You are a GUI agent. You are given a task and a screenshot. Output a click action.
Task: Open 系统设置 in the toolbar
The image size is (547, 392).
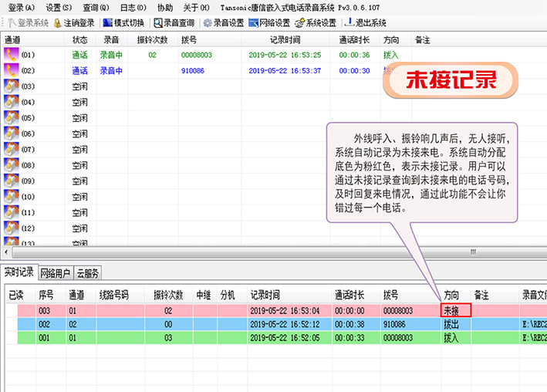[299, 22]
